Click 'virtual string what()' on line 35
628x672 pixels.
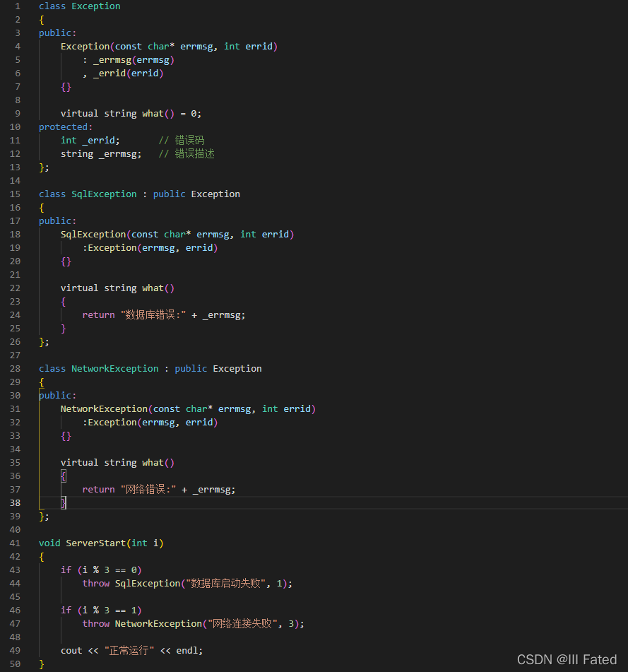117,463
